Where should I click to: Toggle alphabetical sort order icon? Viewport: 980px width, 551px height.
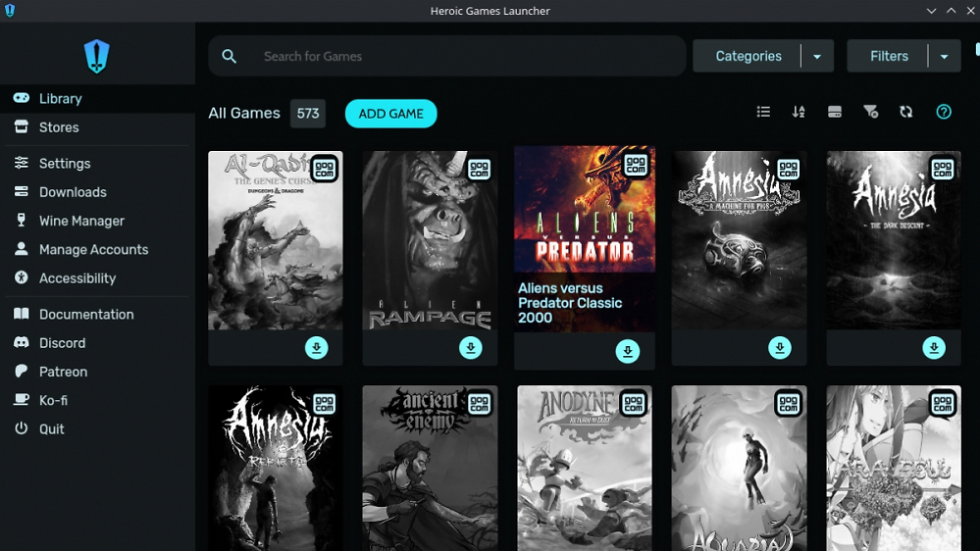click(x=799, y=112)
